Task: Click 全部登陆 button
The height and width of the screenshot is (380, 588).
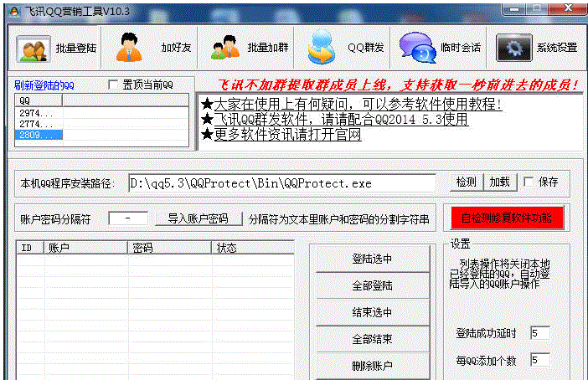Action: pos(373,285)
